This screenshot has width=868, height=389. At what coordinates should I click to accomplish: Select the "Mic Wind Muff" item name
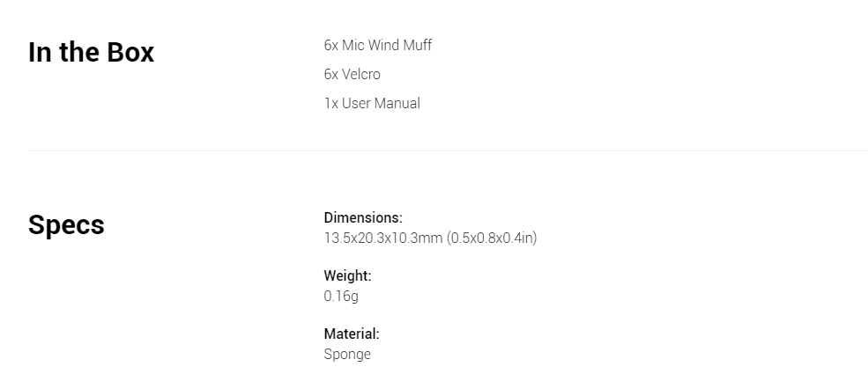[x=387, y=45]
